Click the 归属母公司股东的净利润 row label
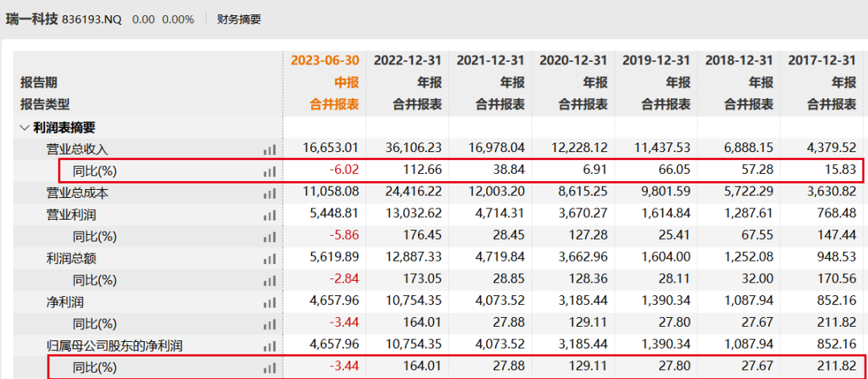The height and width of the screenshot is (379, 868). 115,346
